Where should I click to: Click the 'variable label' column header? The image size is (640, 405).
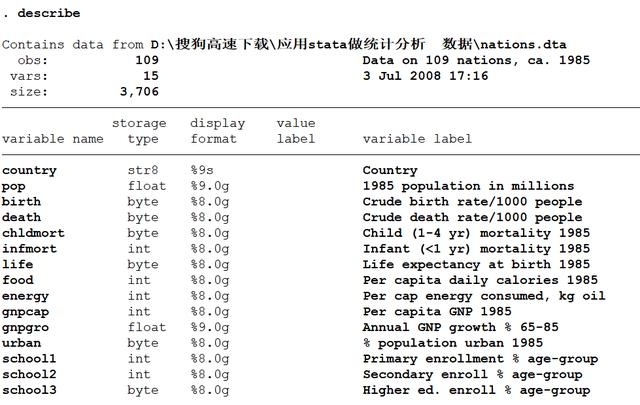click(x=417, y=139)
